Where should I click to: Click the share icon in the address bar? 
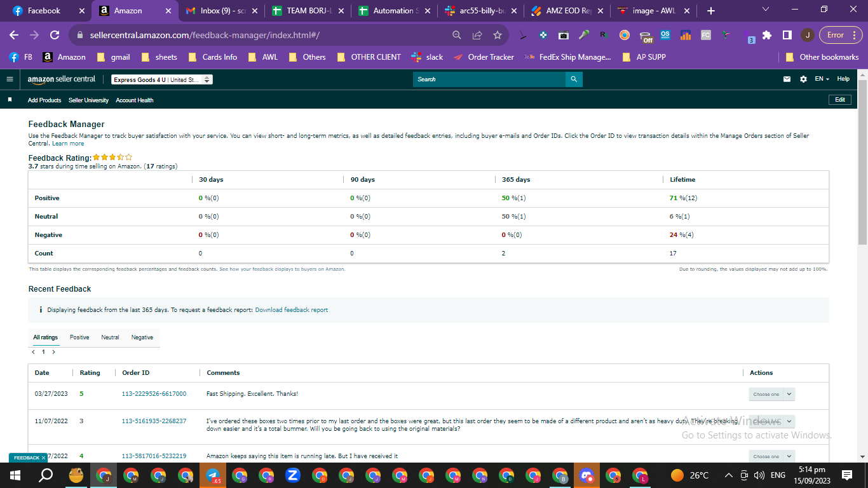477,35
